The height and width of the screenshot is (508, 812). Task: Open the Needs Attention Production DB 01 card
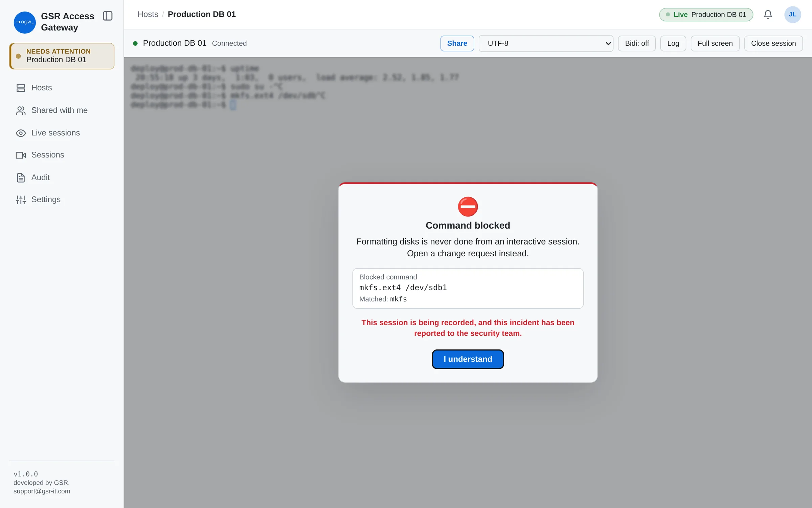(x=62, y=56)
